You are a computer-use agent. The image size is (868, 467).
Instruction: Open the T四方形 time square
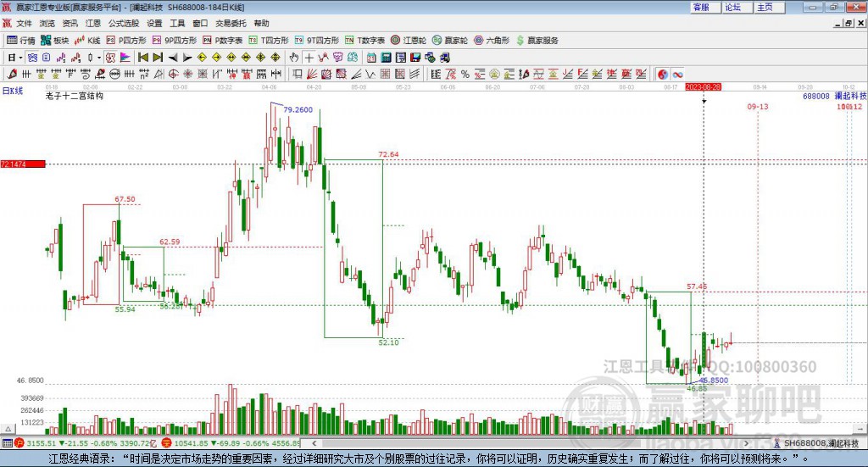coord(269,41)
